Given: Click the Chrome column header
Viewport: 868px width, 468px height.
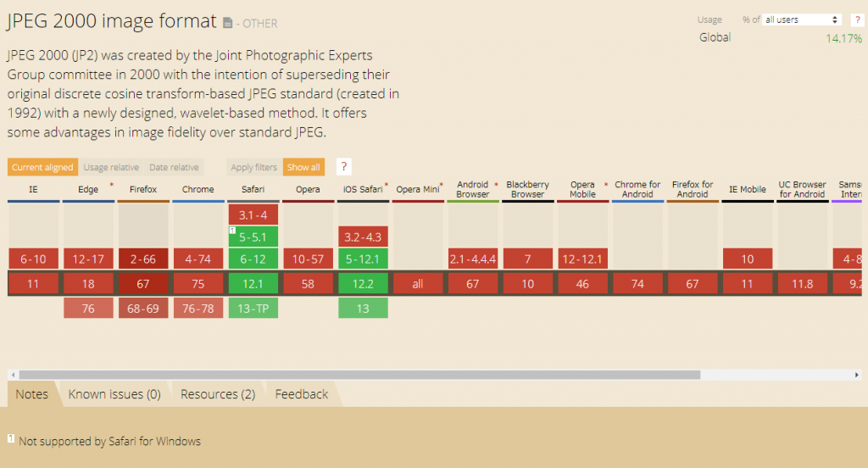Looking at the screenshot, I should coord(198,189).
